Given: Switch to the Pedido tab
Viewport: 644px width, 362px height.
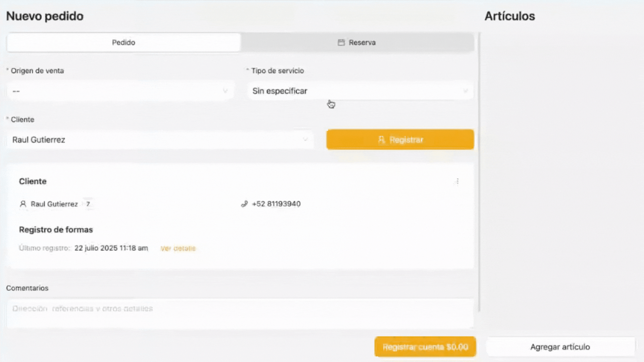Looking at the screenshot, I should pyautogui.click(x=123, y=43).
